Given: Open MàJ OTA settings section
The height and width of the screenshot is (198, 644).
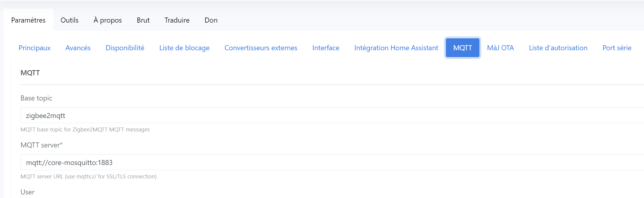Looking at the screenshot, I should click(501, 48).
